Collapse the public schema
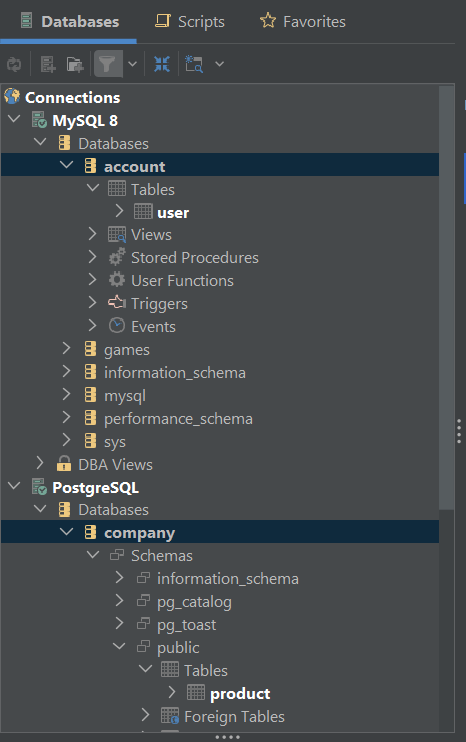 (120, 646)
